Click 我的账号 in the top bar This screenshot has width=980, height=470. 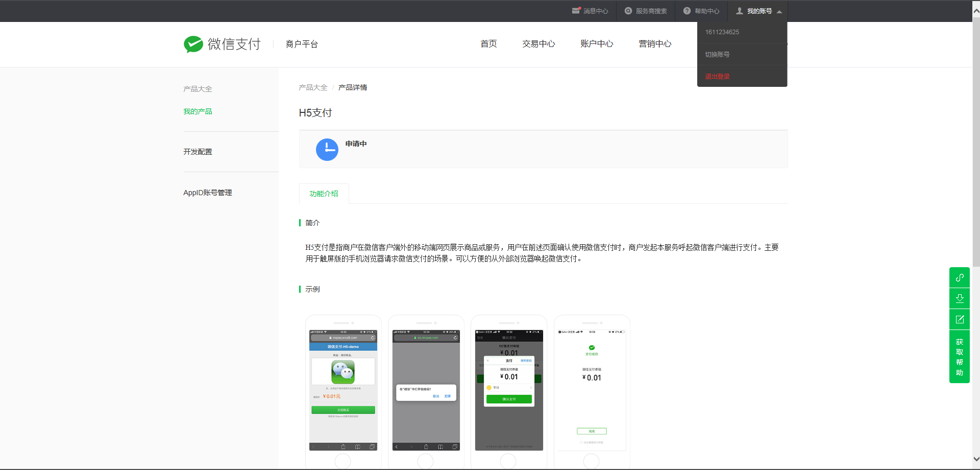click(x=759, y=11)
